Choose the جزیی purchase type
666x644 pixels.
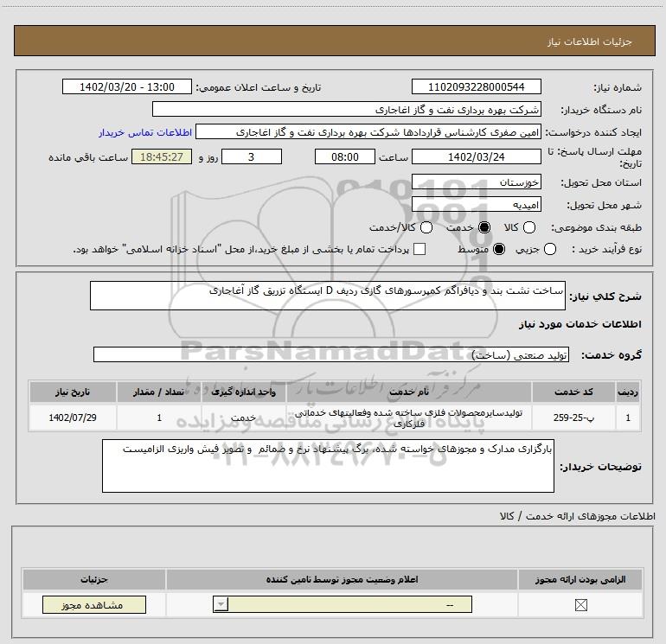pos(550,249)
